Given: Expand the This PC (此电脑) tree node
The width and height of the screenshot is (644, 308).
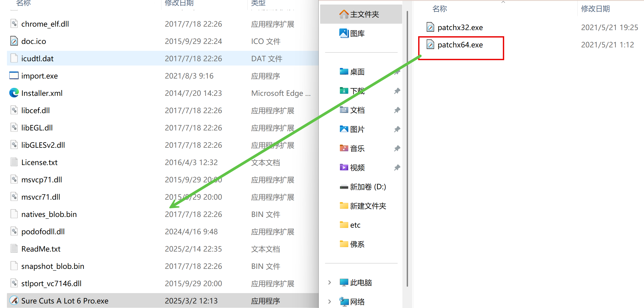Looking at the screenshot, I should pyautogui.click(x=330, y=282).
